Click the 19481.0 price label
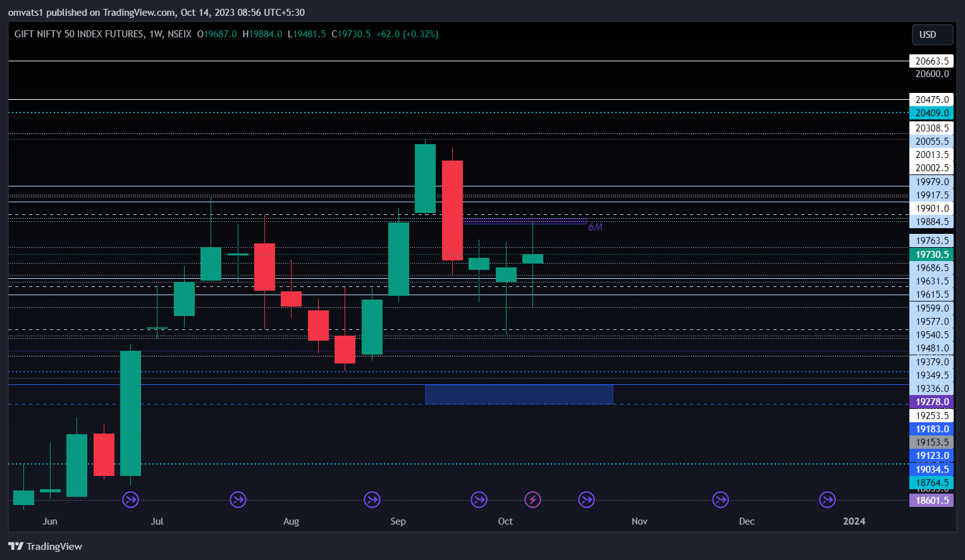This screenshot has height=560, width=965. [x=931, y=348]
